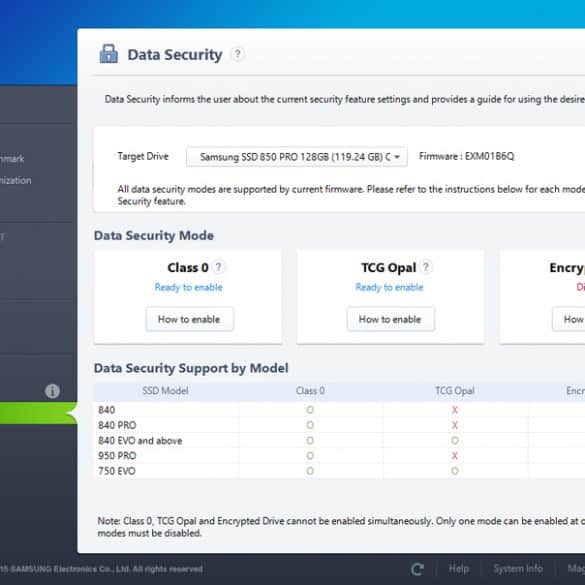Click the TCG Opal column header
Image resolution: width=585 pixels, height=585 pixels.
455,391
